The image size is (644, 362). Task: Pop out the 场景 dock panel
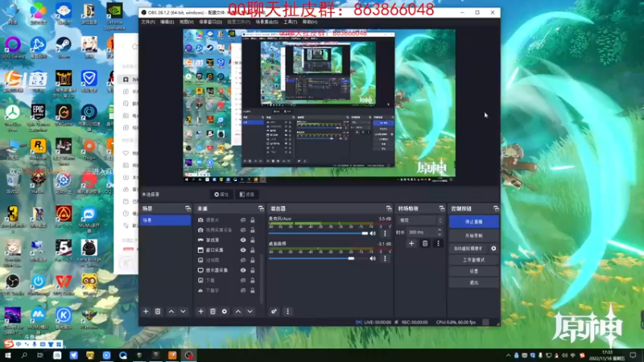[x=188, y=208]
